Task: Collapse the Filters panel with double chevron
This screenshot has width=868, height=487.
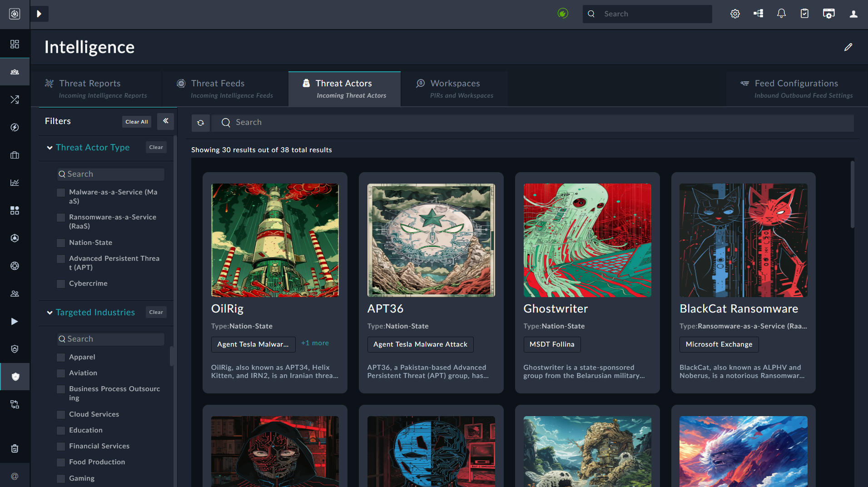Action: 166,121
